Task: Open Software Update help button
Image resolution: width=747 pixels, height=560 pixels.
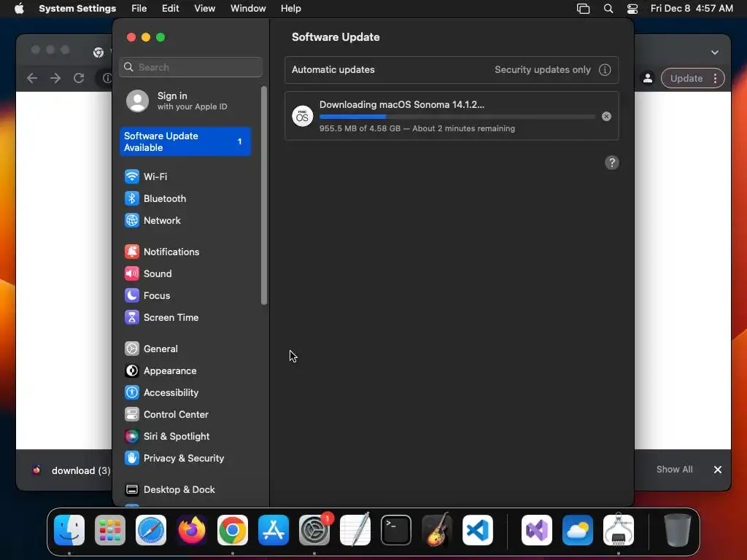Action: (x=612, y=163)
